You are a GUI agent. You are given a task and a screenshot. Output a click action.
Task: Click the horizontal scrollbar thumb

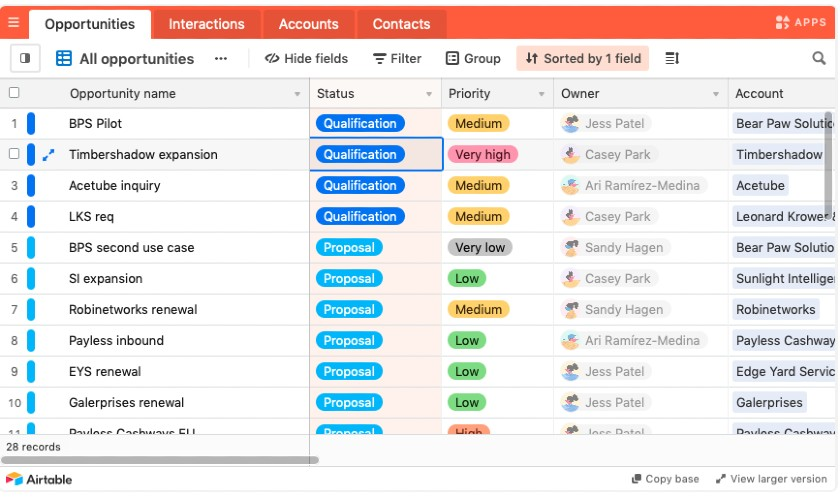click(x=160, y=461)
